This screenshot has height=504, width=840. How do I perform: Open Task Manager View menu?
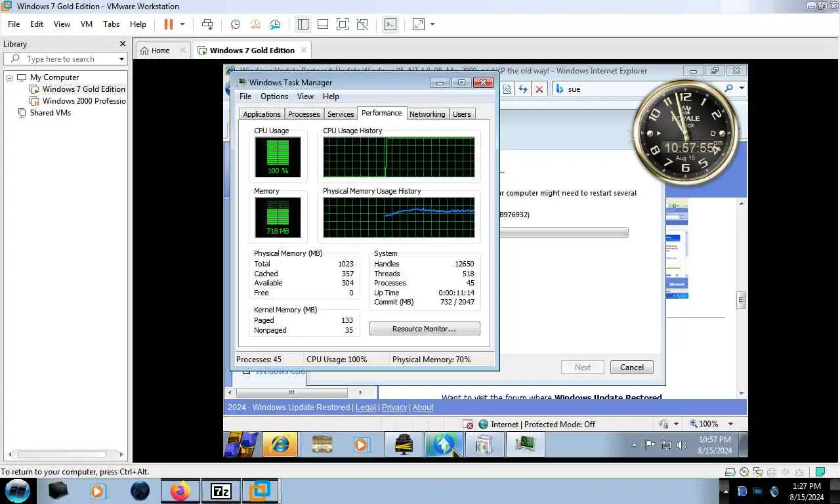click(x=305, y=96)
